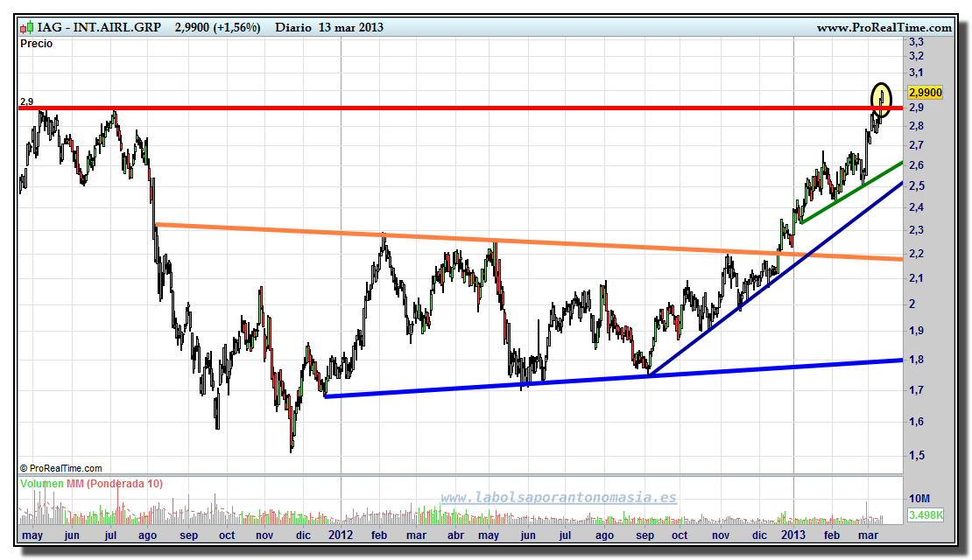The height and width of the screenshot is (560, 972).
Task: Click the 2013 year marker on time axis
Action: pyautogui.click(x=794, y=535)
